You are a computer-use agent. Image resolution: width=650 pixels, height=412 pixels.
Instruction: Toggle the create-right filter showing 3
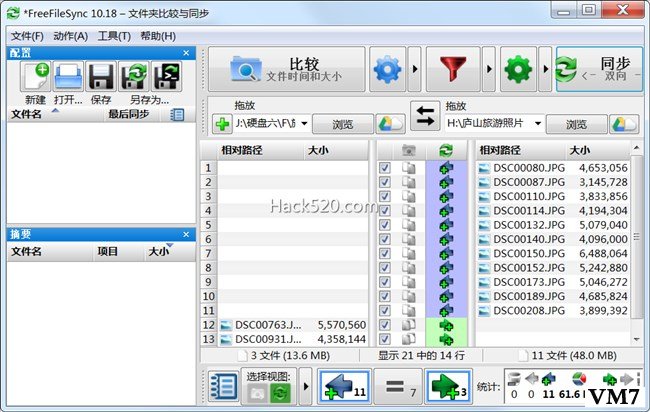449,387
